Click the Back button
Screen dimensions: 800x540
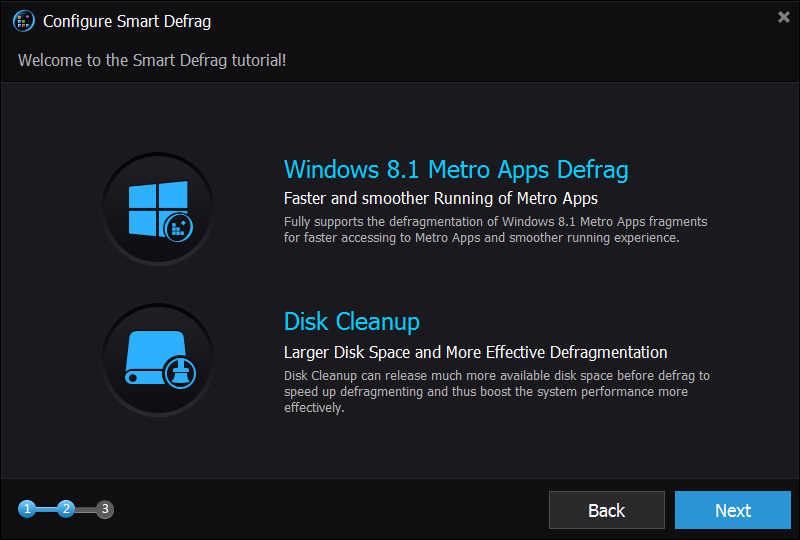tap(607, 510)
